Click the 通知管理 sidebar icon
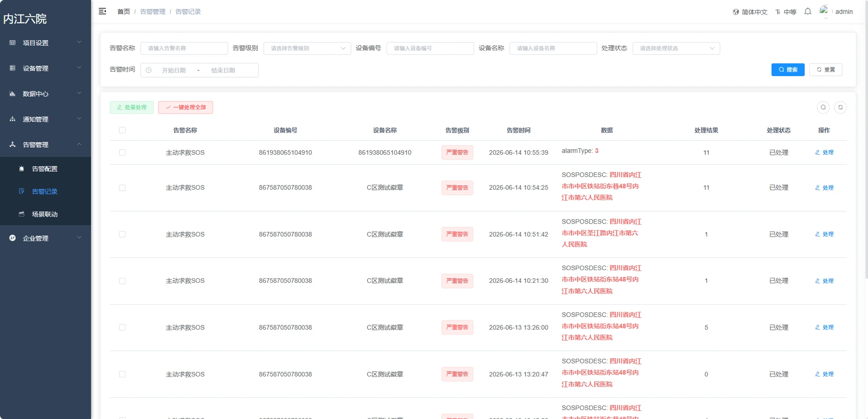The width and height of the screenshot is (868, 419). point(13,119)
